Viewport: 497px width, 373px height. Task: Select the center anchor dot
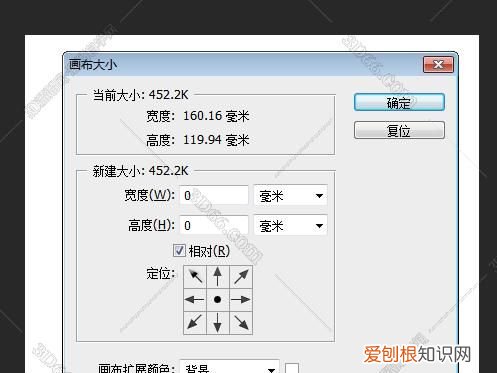[x=218, y=299]
